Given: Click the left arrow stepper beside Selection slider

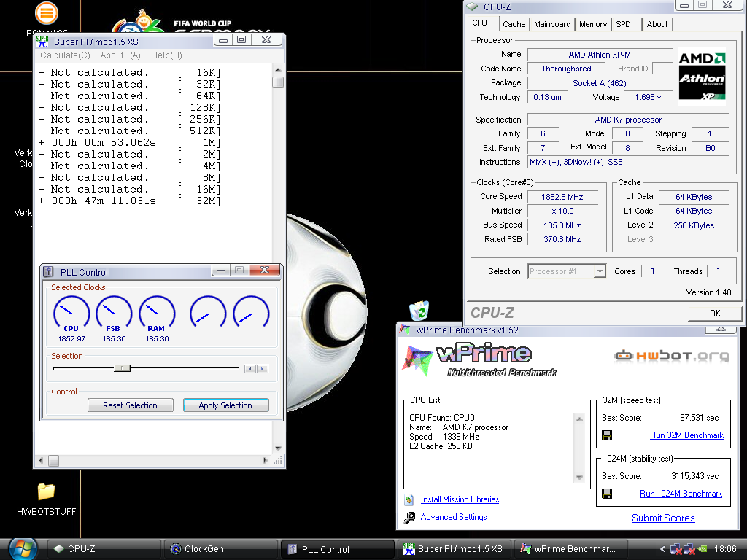Looking at the screenshot, I should point(250,368).
